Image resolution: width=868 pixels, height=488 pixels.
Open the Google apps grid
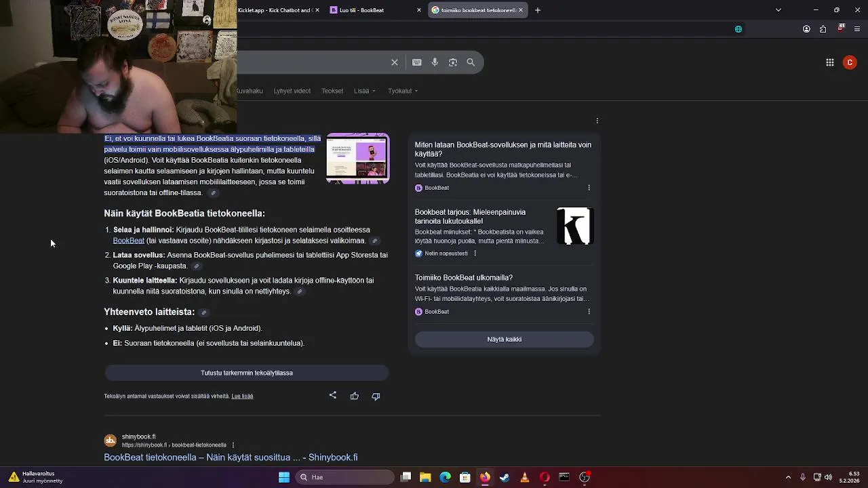tap(830, 62)
